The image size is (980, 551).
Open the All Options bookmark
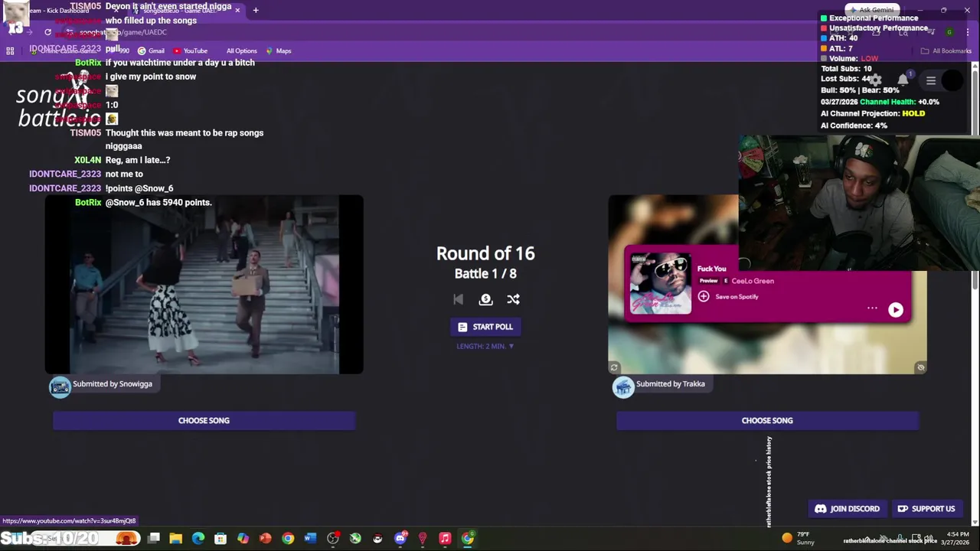coord(241,51)
